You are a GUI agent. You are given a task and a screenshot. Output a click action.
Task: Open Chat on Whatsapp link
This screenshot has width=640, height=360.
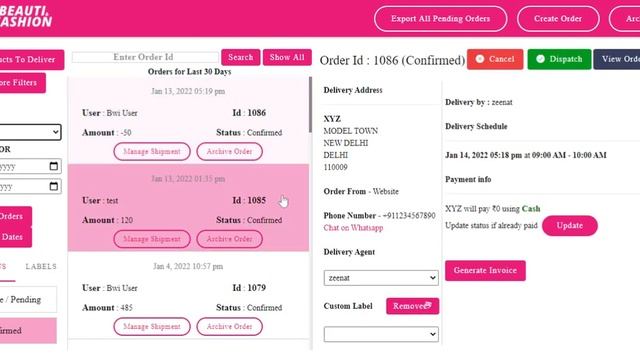click(x=353, y=228)
